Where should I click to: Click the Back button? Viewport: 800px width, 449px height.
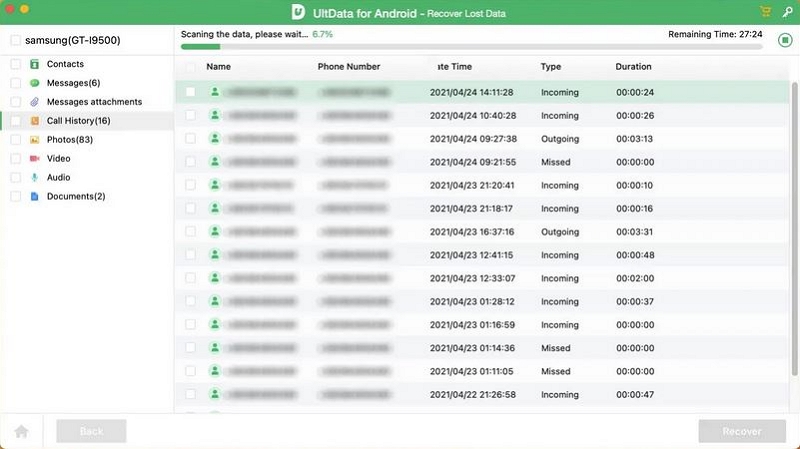[x=91, y=431]
